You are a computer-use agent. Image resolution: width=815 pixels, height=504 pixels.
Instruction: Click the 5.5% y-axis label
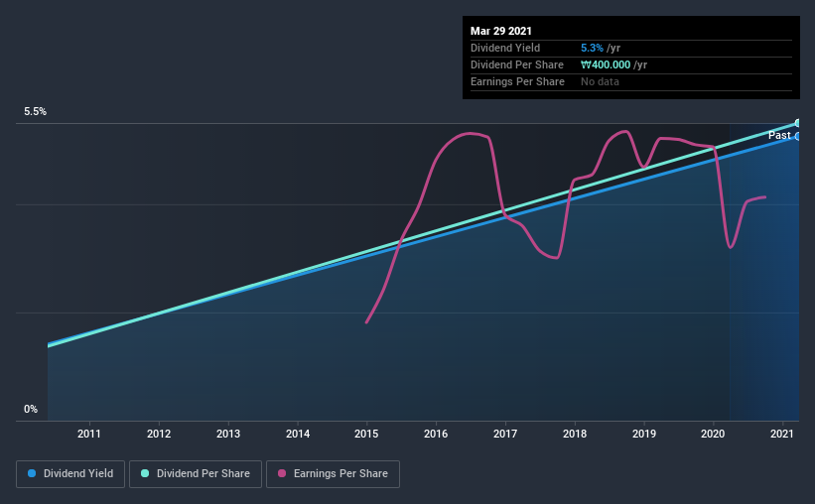[x=35, y=112]
